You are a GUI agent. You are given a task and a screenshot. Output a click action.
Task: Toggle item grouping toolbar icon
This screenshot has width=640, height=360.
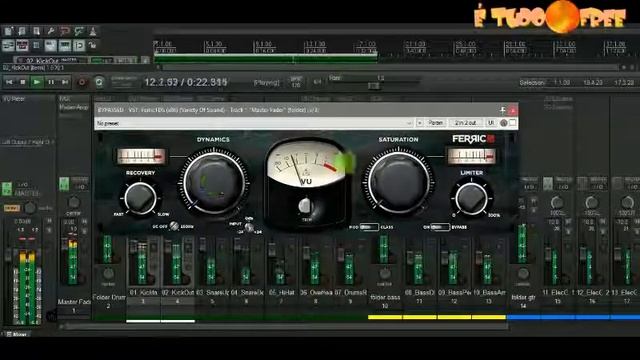[22, 45]
